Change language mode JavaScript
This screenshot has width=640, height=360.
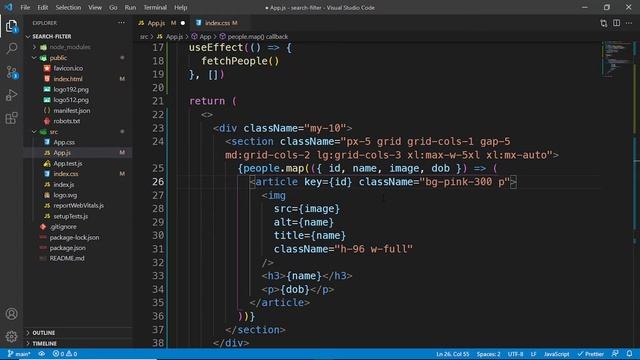pyautogui.click(x=556, y=354)
